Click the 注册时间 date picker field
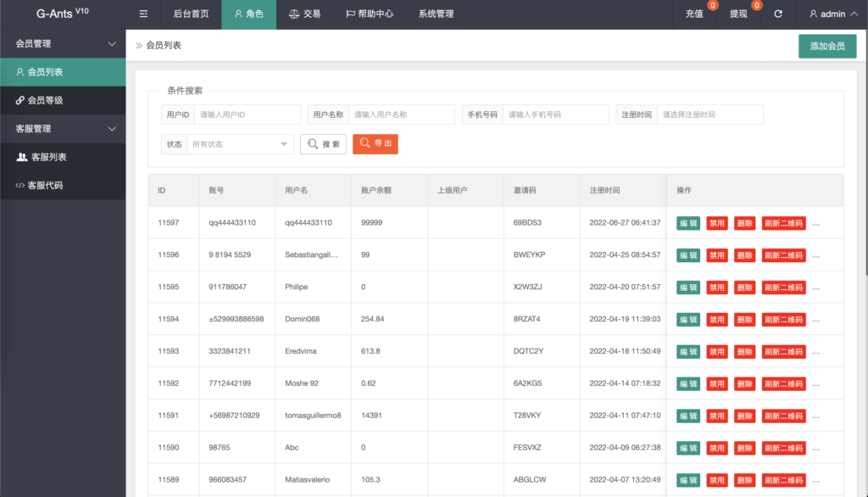Image resolution: width=868 pixels, height=497 pixels. click(x=709, y=114)
